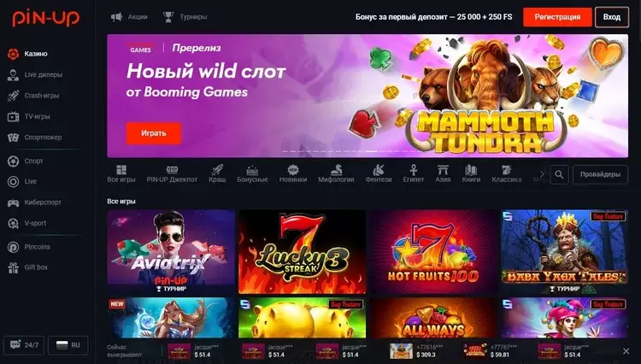Expand category list with right chevron arrow

(542, 174)
